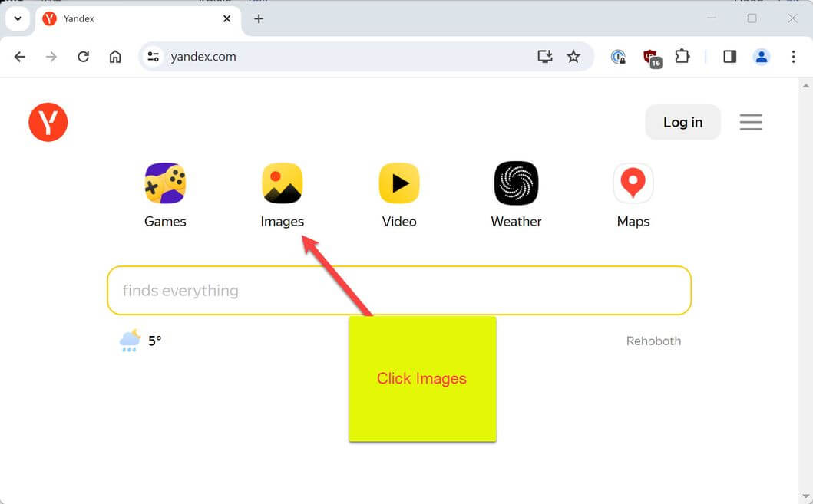Click the Maps label text
Screen dimensions: 813x504
(633, 222)
